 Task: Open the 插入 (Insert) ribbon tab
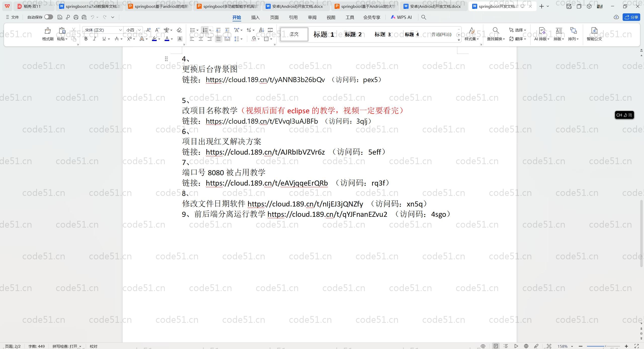pyautogui.click(x=255, y=17)
